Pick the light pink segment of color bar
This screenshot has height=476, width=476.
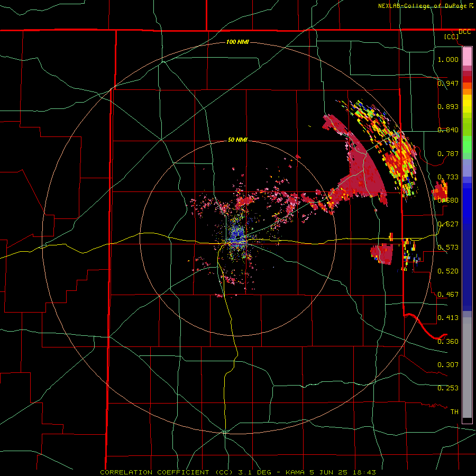coord(467,57)
